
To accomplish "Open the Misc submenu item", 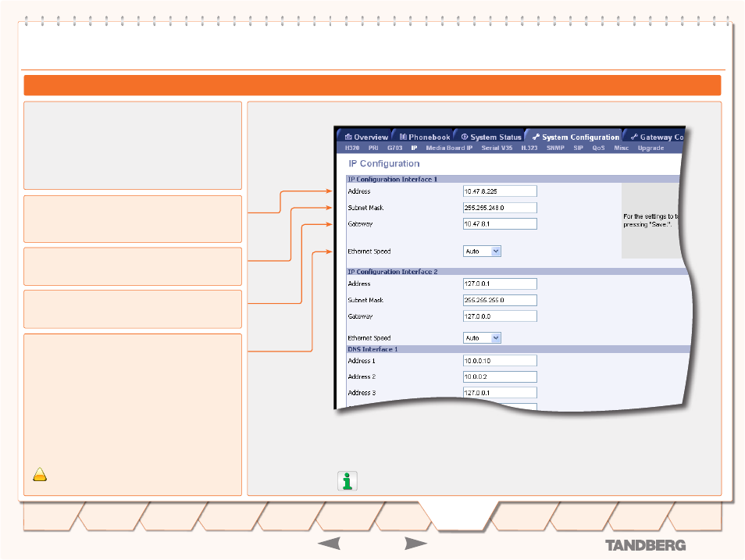I will click(x=622, y=148).
